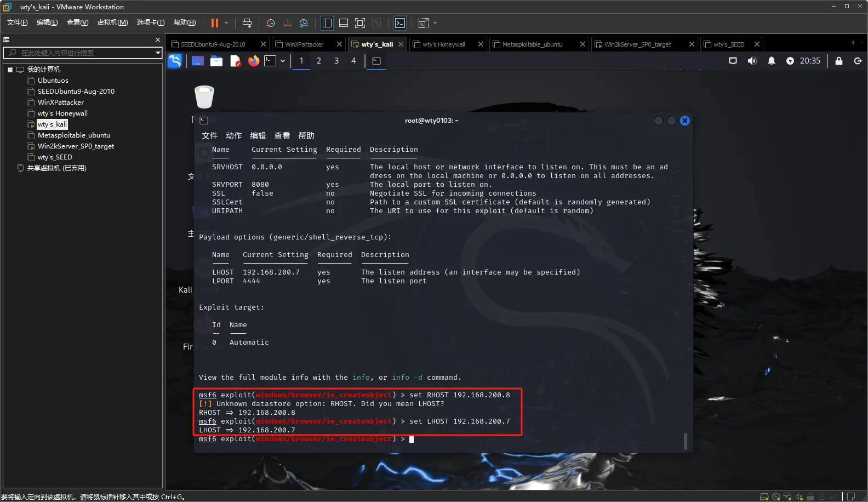
Task: Select Win2kServer_SP0_target in library tree
Action: tap(76, 146)
